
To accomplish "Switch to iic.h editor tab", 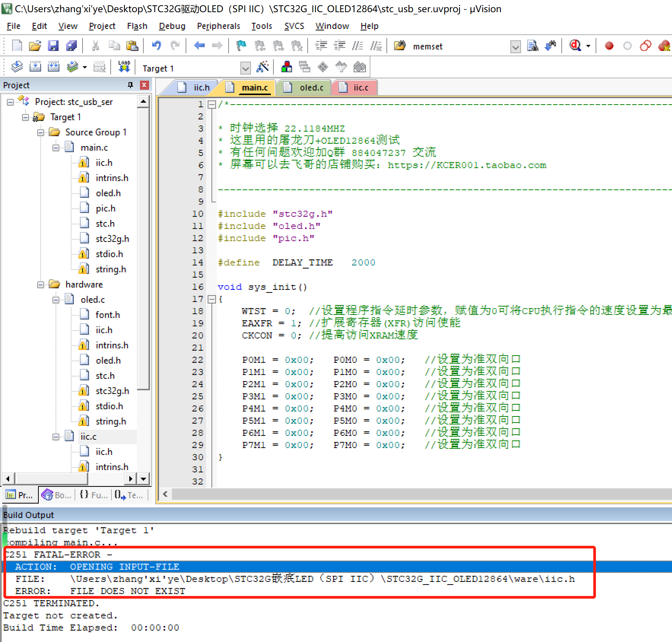I will point(194,87).
